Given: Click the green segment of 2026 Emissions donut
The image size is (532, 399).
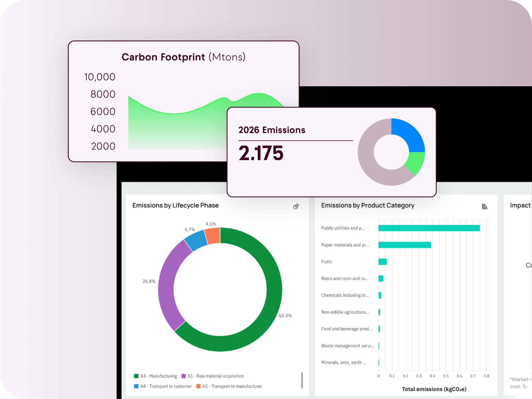Looking at the screenshot, I should (416, 162).
